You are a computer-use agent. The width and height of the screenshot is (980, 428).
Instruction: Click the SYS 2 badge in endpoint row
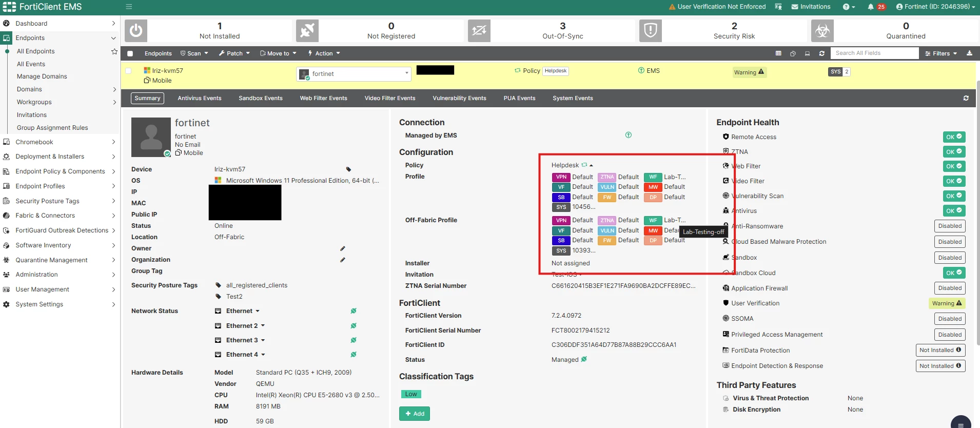pyautogui.click(x=839, y=72)
